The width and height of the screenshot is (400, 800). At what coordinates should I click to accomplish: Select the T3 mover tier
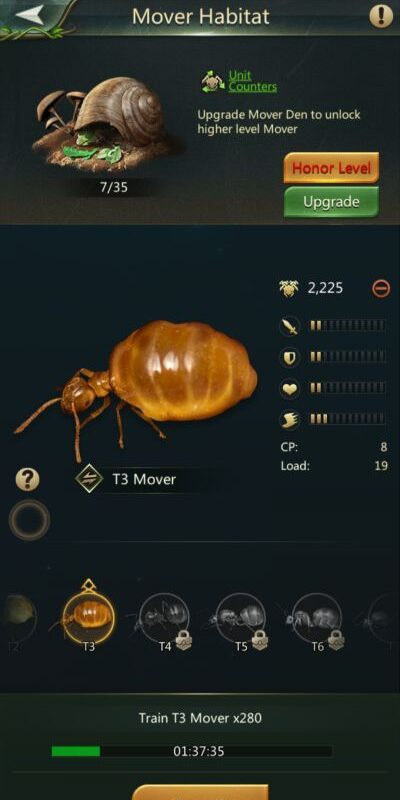coord(89,618)
